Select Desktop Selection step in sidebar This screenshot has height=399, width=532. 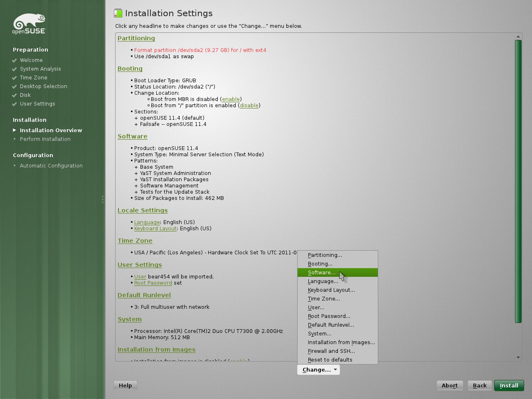pos(44,86)
